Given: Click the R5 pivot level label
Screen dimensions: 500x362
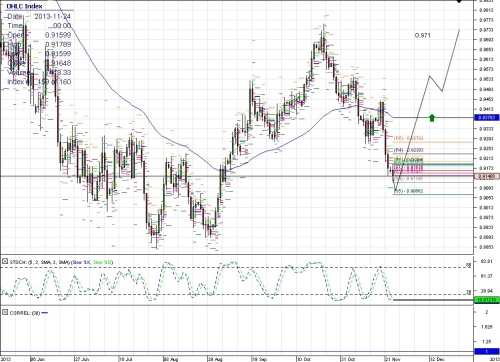Looking at the screenshot, I should [x=409, y=138].
